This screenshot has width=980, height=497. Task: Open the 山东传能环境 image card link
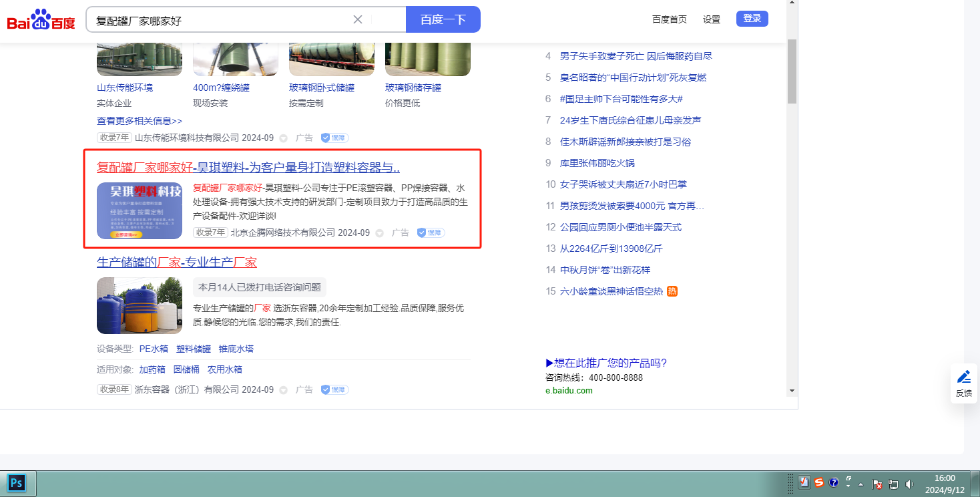[x=125, y=88]
